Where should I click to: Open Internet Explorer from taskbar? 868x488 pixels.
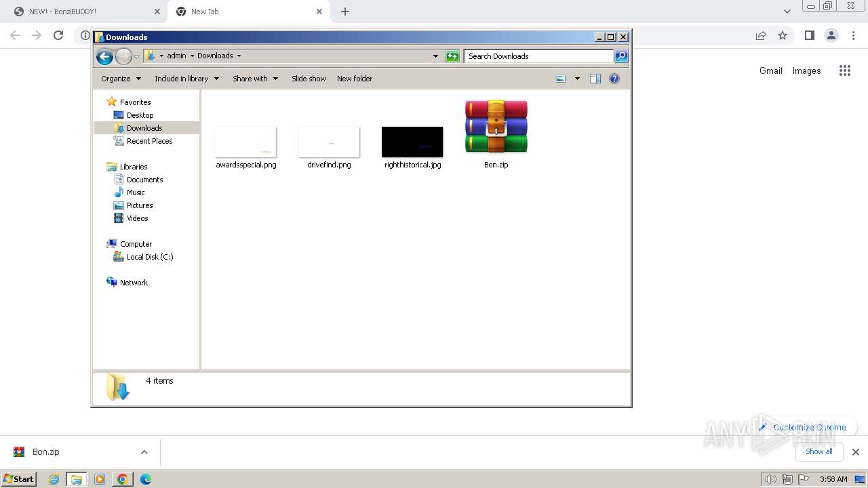pyautogui.click(x=54, y=479)
